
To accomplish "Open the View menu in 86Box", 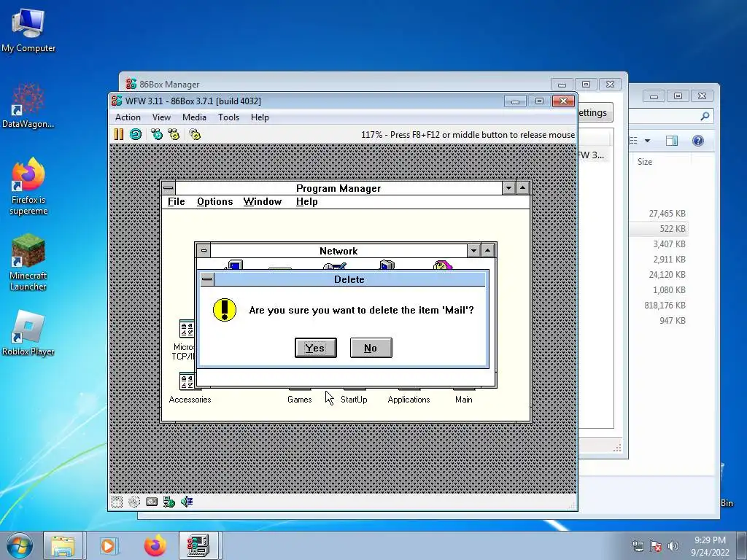I will pos(161,117).
